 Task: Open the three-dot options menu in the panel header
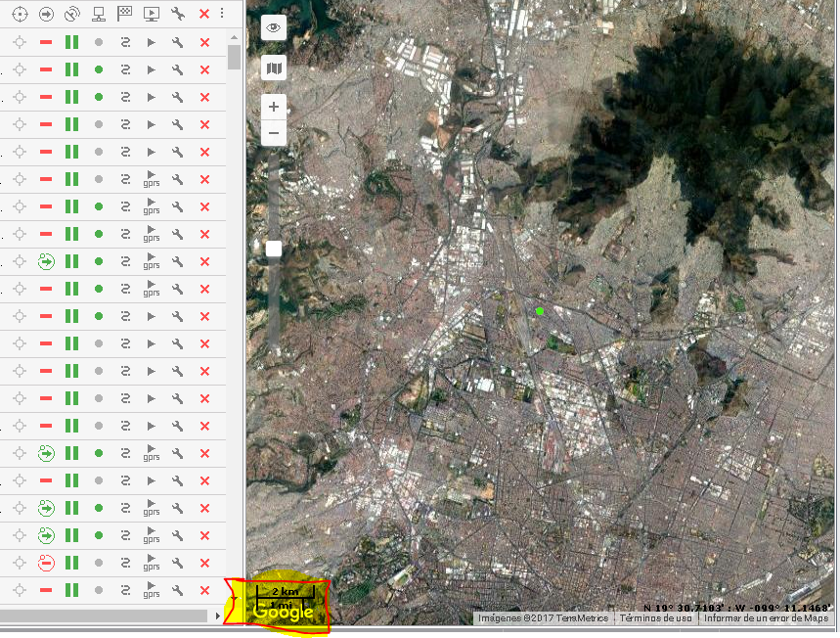click(222, 14)
